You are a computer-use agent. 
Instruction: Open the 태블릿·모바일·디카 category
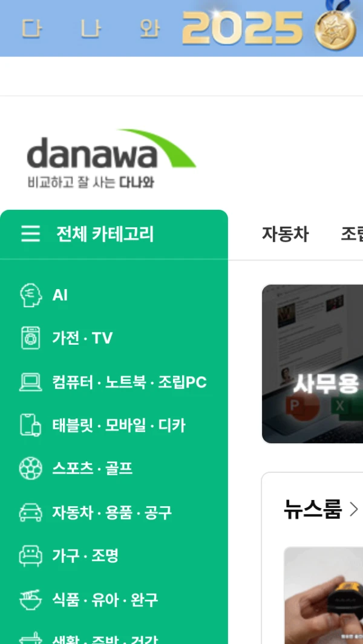click(119, 425)
